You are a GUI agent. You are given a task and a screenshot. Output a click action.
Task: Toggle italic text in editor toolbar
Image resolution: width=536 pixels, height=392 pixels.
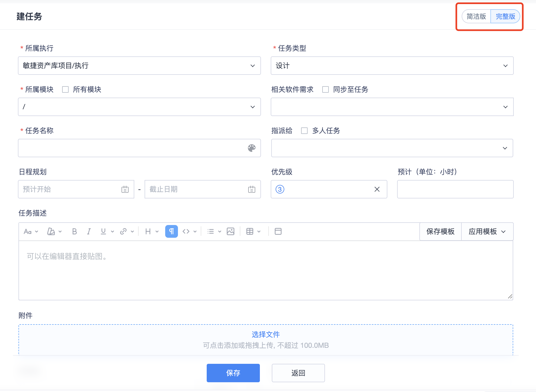point(89,232)
